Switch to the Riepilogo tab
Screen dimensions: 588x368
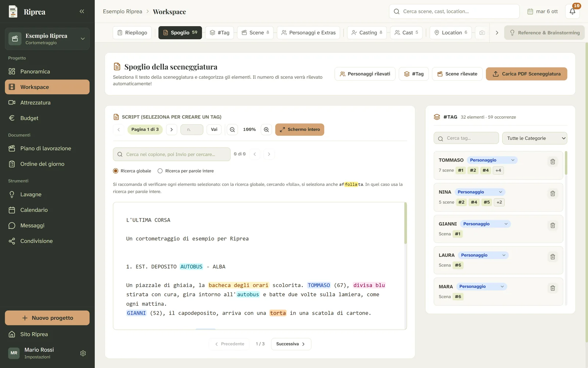pos(132,33)
